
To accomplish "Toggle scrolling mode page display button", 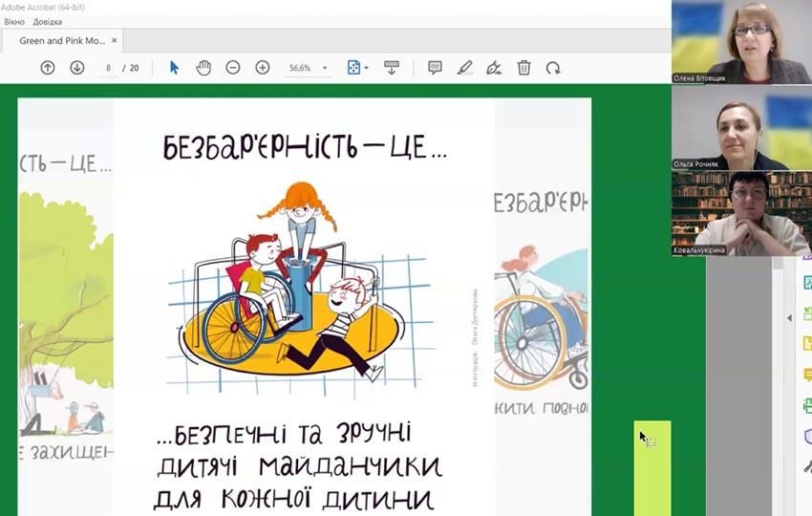I will pyautogui.click(x=391, y=68).
